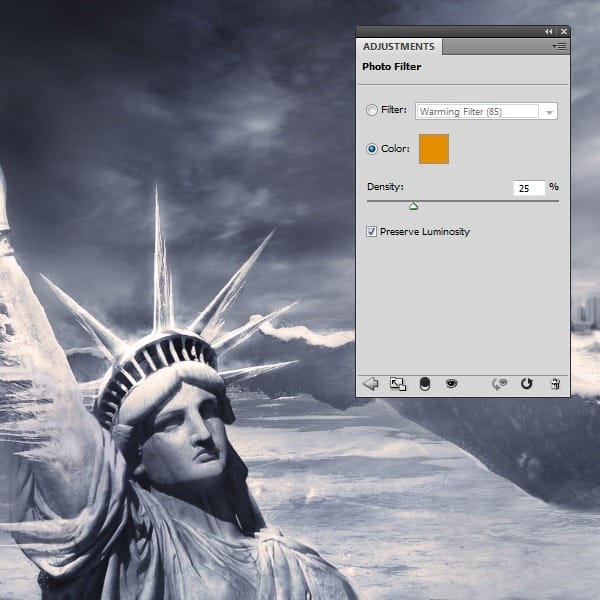Click the Density label text

pyautogui.click(x=385, y=187)
